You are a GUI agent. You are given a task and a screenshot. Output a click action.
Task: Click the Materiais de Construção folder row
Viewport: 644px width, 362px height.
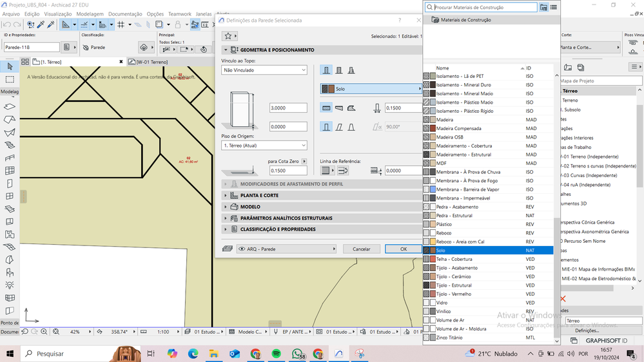[x=492, y=20]
